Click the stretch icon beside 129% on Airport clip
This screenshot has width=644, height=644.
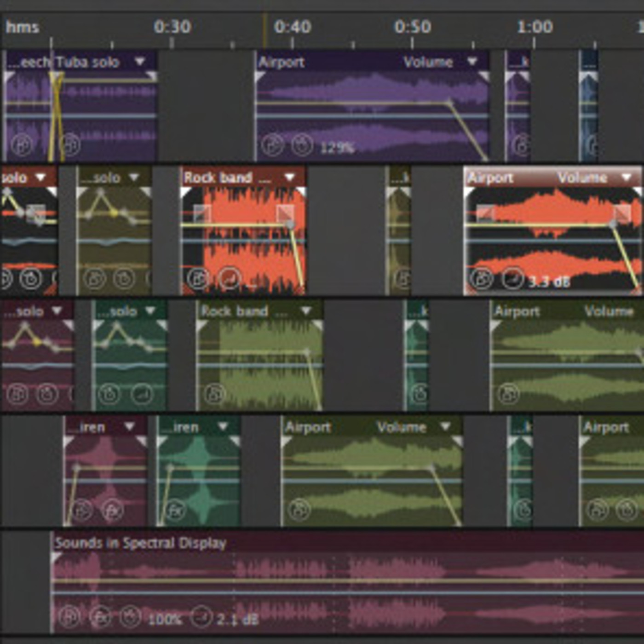[x=302, y=146]
